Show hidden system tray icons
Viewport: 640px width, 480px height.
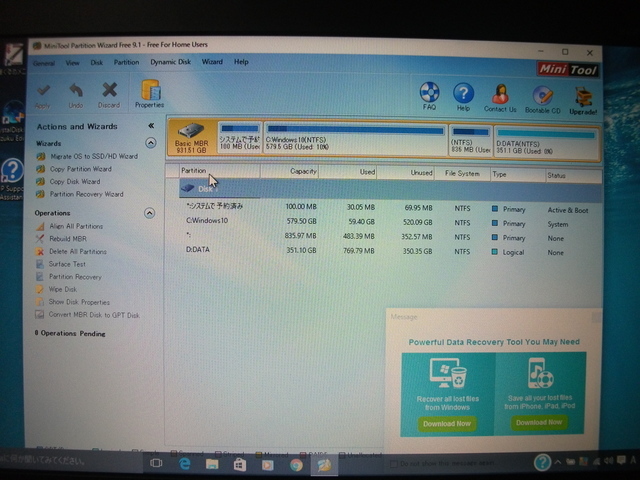coord(558,462)
